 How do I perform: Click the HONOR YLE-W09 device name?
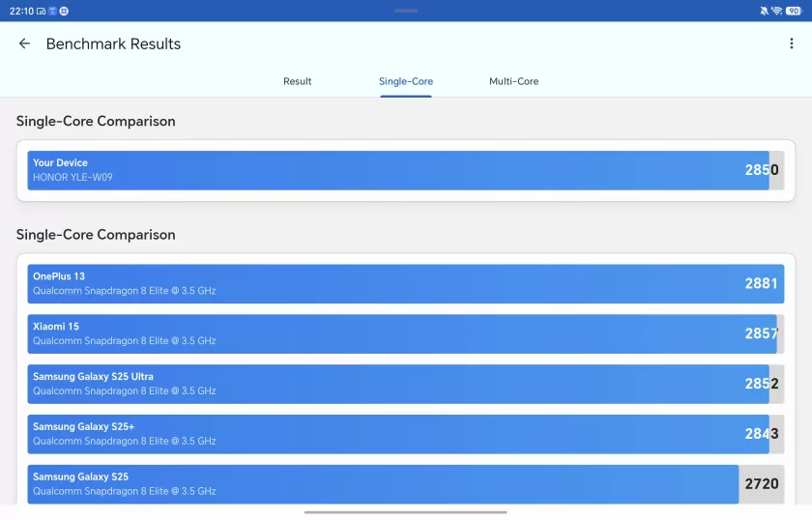click(72, 177)
